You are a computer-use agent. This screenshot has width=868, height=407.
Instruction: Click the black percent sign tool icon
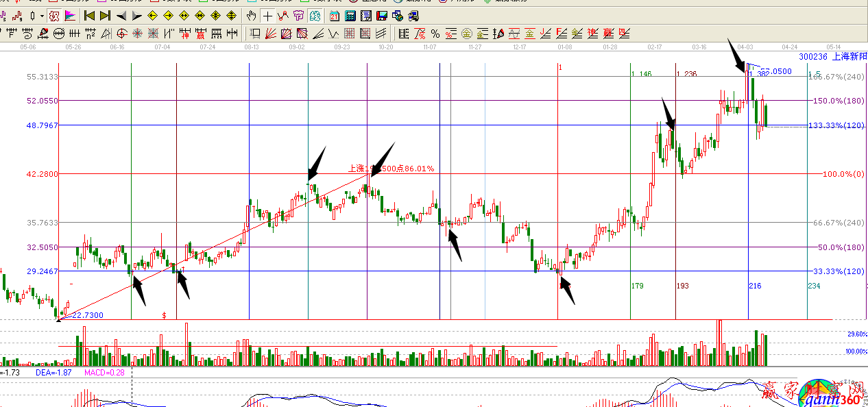(x=435, y=33)
